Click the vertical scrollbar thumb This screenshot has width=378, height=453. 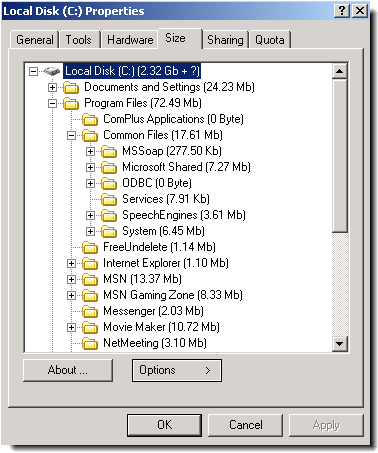click(340, 155)
